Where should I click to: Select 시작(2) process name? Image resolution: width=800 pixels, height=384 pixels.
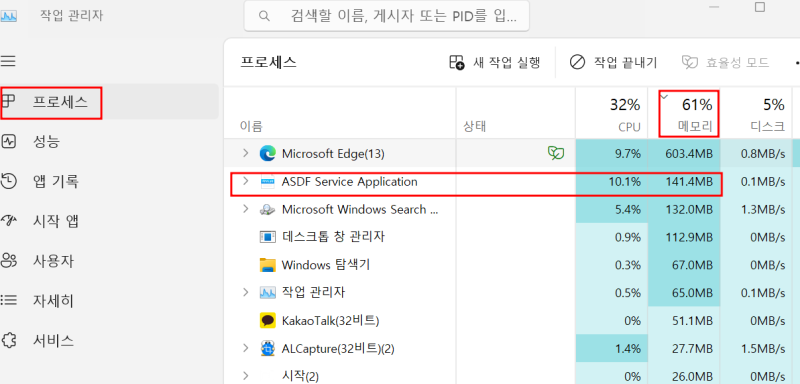[x=300, y=376]
